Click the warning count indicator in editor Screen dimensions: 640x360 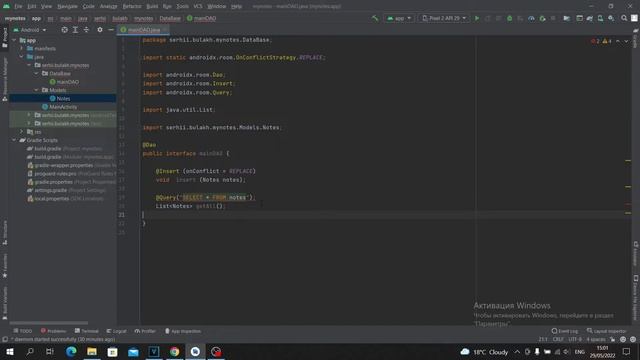607,41
